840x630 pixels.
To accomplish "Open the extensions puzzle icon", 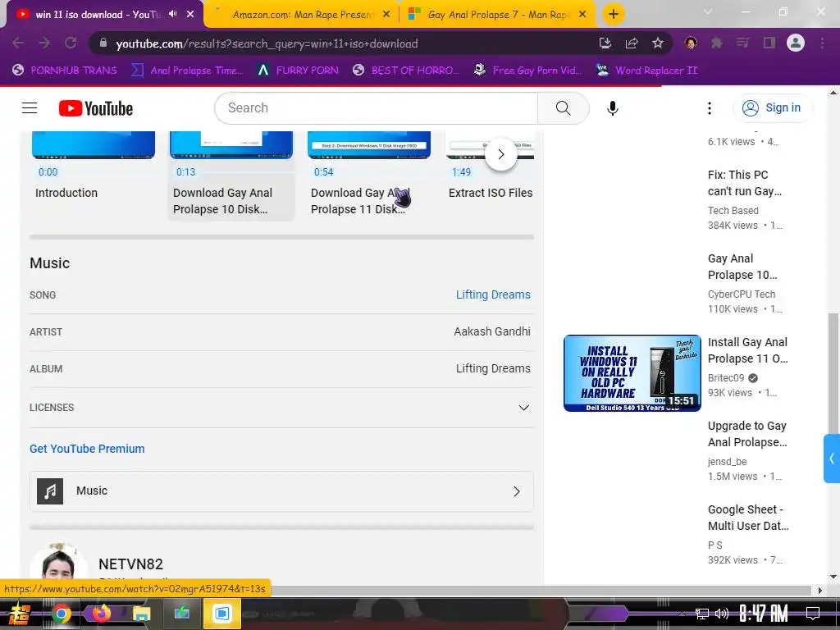I will (717, 43).
